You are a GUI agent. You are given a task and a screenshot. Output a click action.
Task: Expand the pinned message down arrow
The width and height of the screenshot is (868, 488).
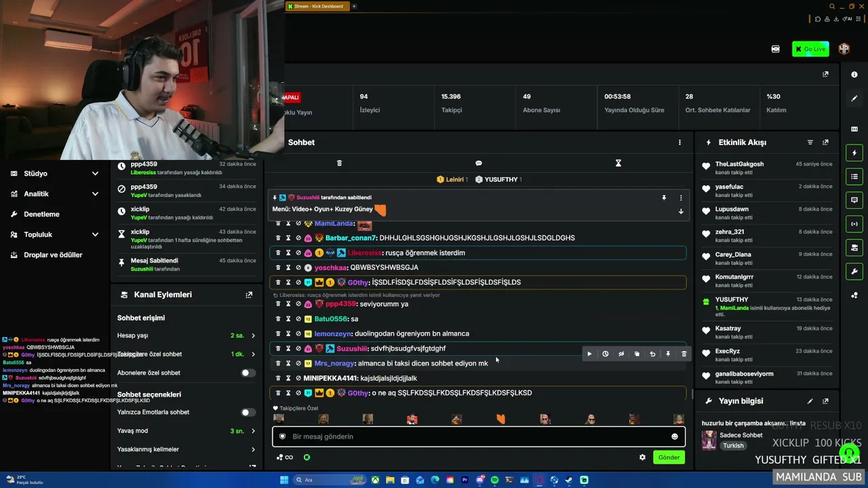point(681,211)
